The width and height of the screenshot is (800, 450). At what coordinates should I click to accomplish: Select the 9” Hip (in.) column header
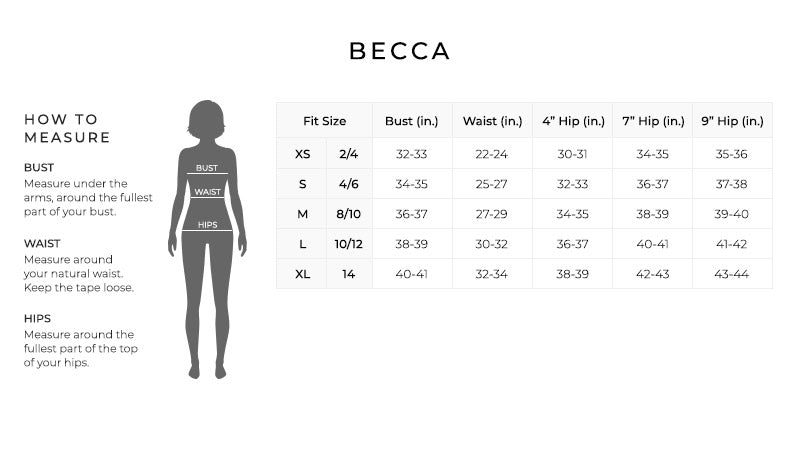[x=733, y=121]
